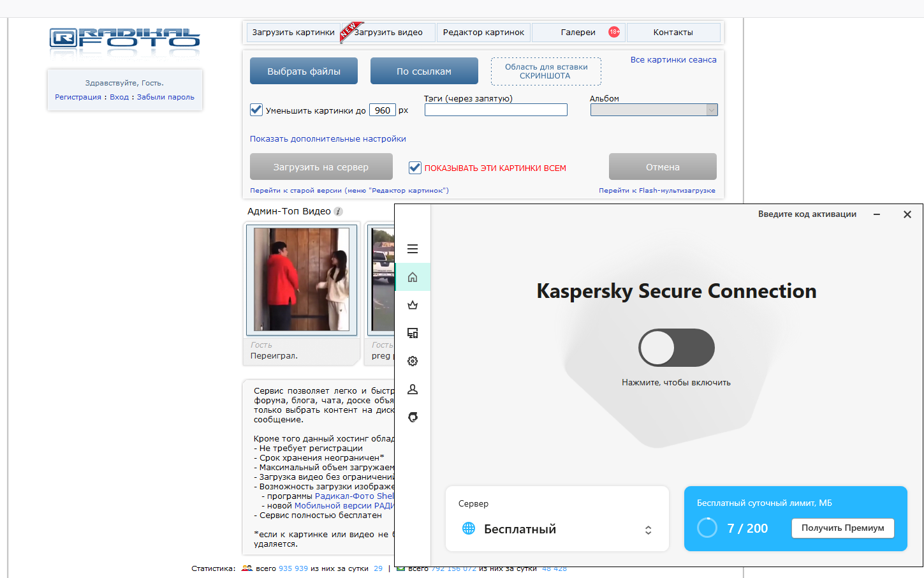Click the Отмена button

pyautogui.click(x=663, y=167)
